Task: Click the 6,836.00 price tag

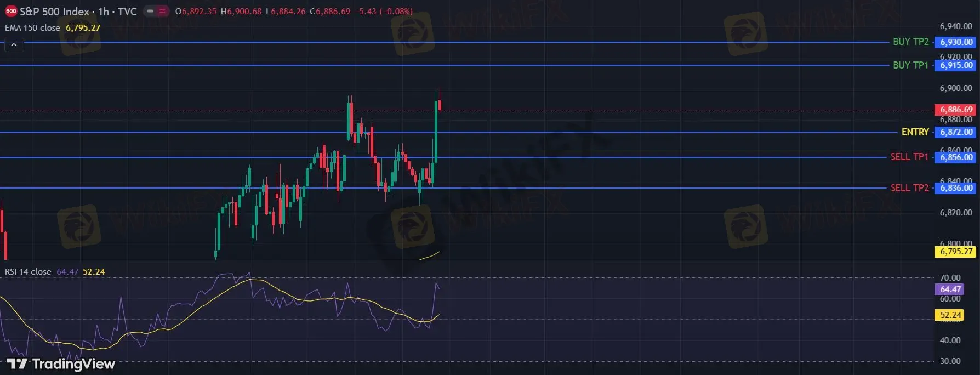Action: coord(955,188)
